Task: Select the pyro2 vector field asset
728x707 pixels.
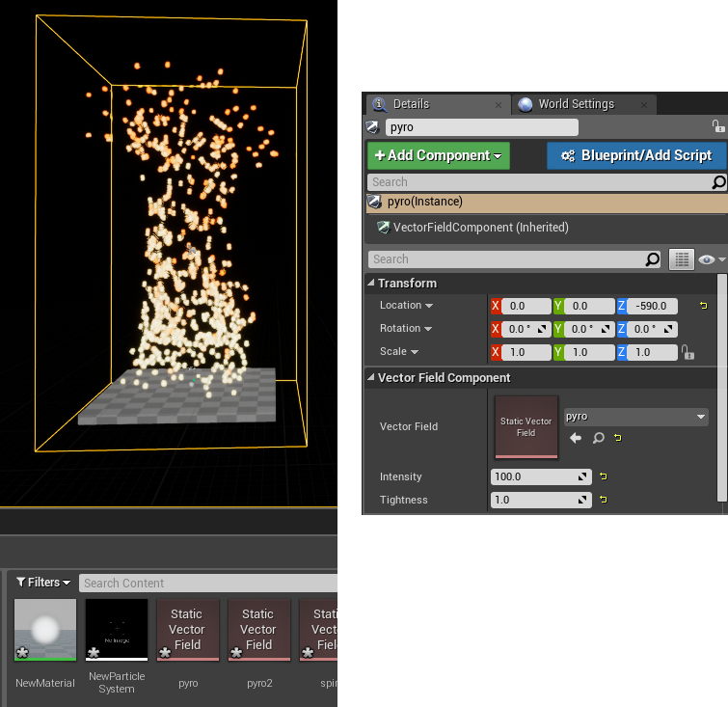Action: 259,630
